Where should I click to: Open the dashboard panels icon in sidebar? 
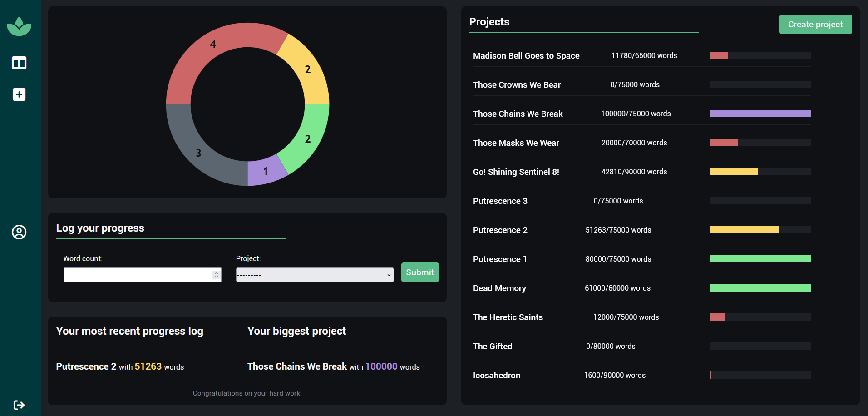pos(19,63)
